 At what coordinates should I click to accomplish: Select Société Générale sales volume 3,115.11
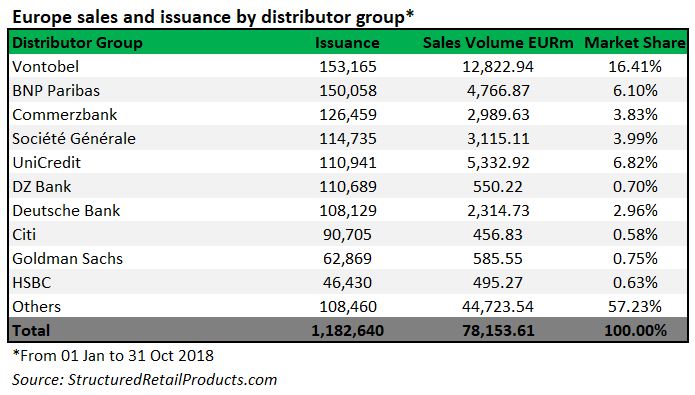498,139
